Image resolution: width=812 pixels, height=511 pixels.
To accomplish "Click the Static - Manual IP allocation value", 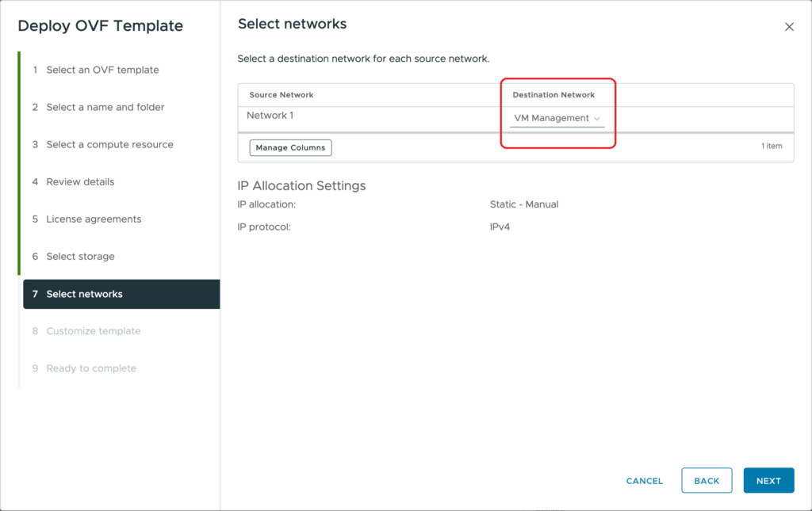I will tap(524, 204).
